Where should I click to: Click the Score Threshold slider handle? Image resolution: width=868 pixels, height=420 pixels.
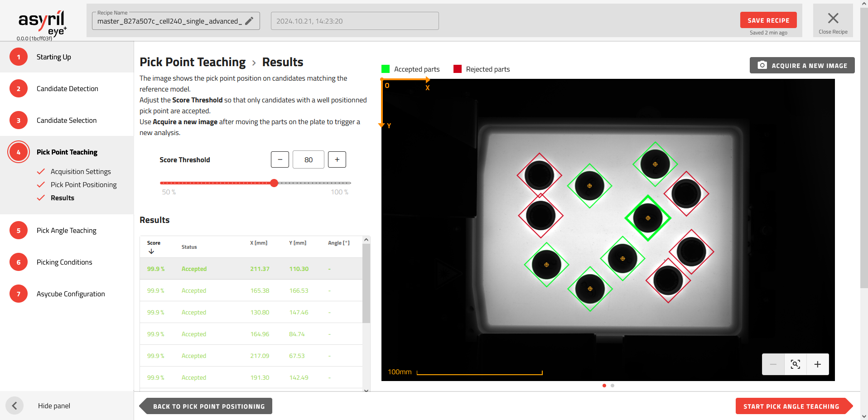[x=274, y=183]
